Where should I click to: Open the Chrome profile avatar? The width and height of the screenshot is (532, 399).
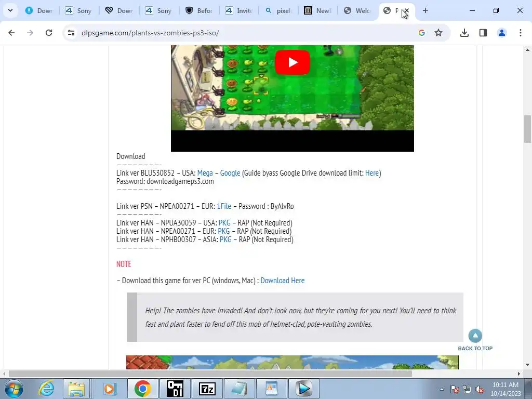(502, 33)
